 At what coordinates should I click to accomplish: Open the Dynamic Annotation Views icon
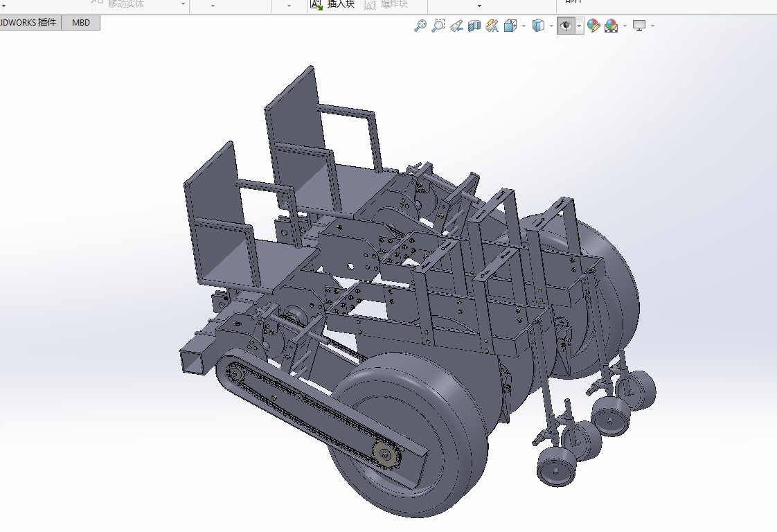point(492,26)
